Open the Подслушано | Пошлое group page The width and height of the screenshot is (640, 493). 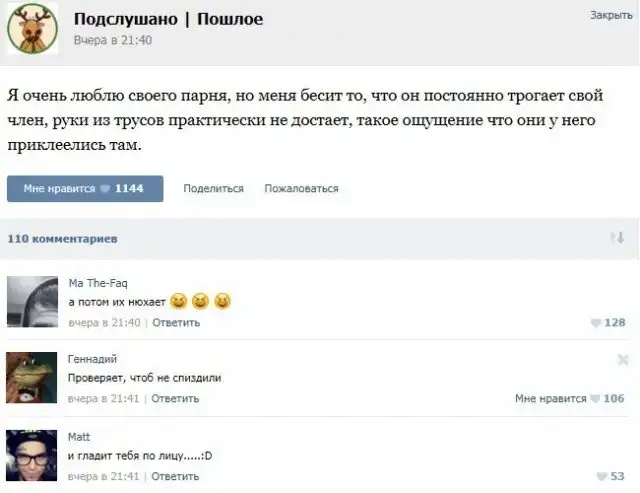(x=169, y=19)
